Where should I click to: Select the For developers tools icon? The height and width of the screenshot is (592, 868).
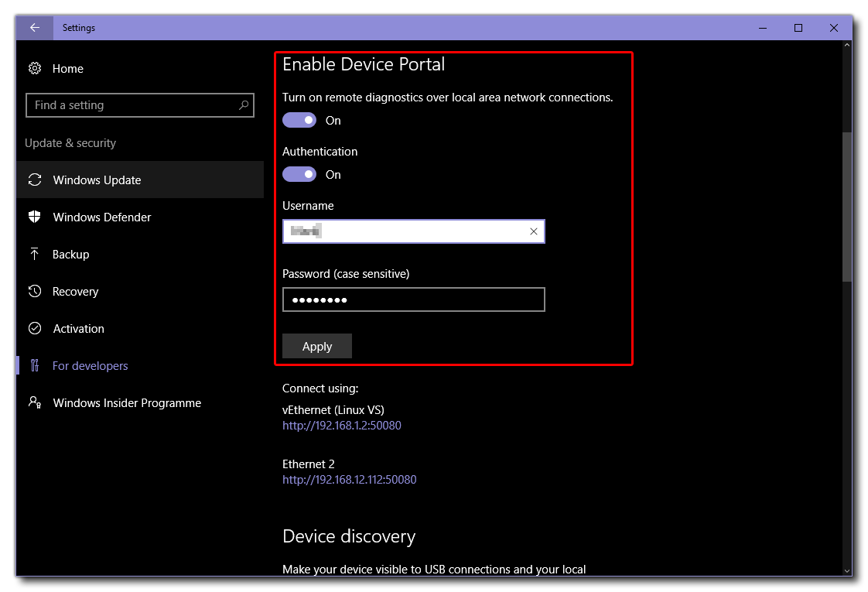click(35, 365)
